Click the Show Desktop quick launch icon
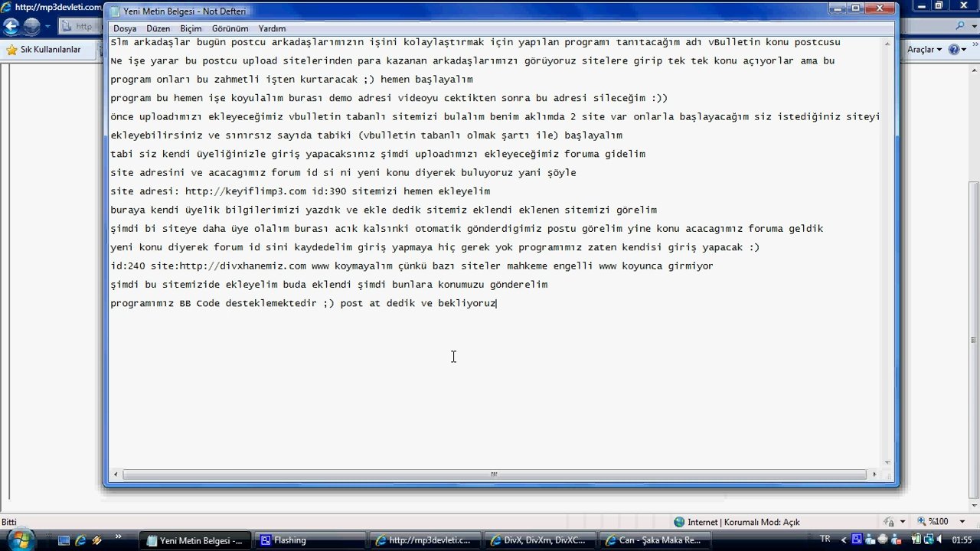Viewport: 980px width, 551px height. 64,540
